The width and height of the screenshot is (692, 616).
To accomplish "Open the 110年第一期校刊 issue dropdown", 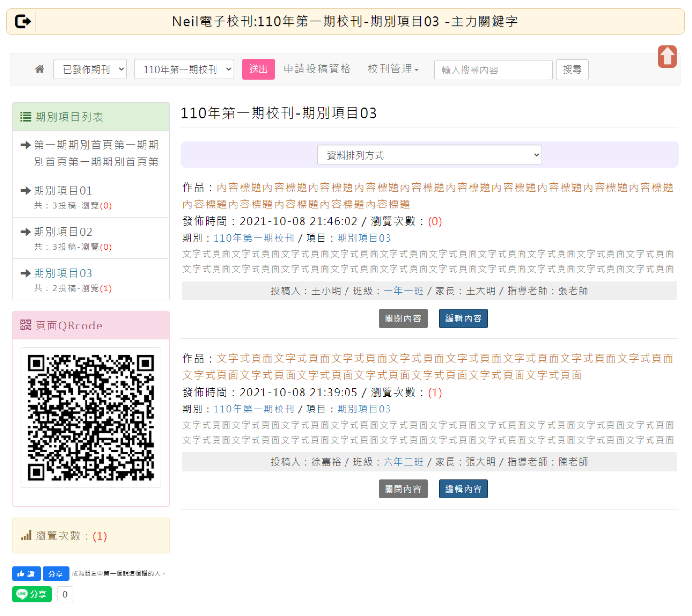I will pyautogui.click(x=184, y=69).
